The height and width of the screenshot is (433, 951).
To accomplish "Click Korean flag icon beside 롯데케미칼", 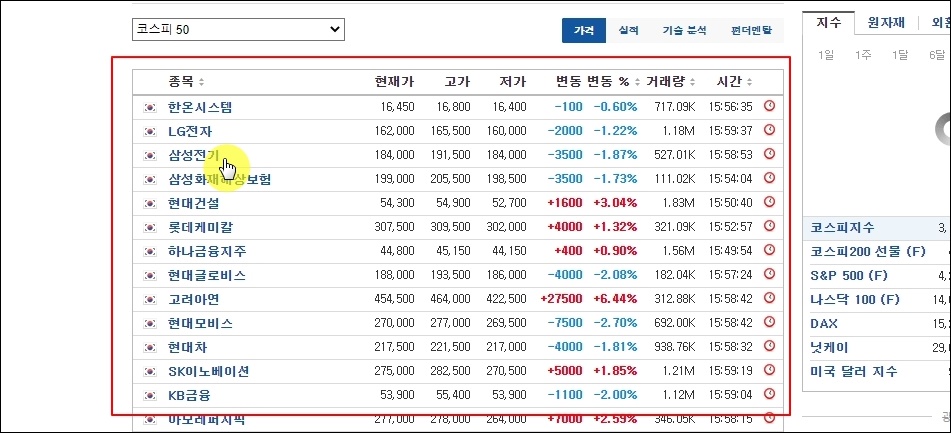I will [x=149, y=228].
